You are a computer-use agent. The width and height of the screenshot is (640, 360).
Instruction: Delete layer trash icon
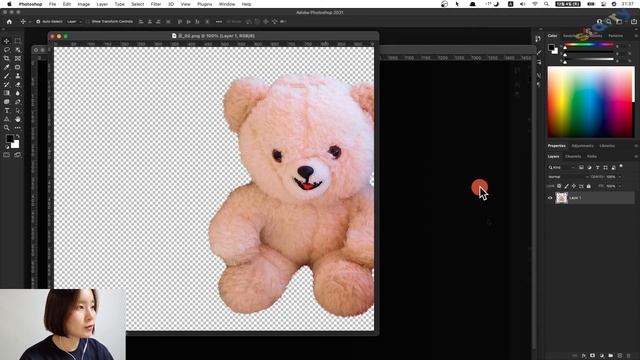(x=629, y=356)
